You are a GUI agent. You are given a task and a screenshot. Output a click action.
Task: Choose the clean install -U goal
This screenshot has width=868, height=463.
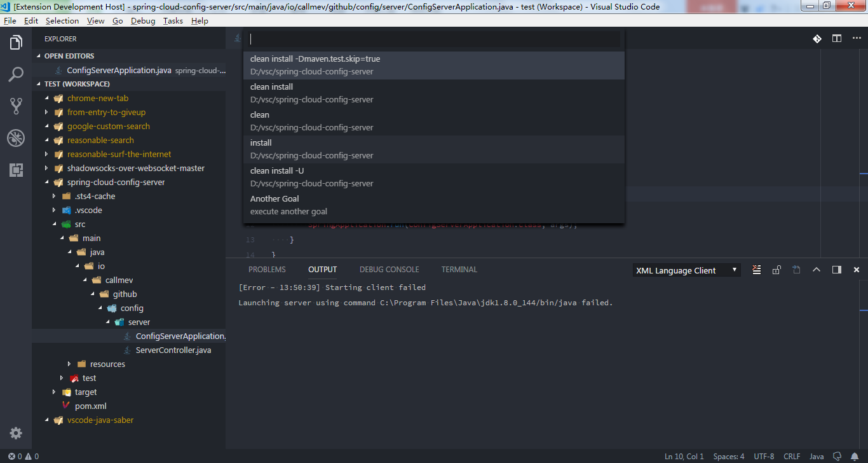click(434, 177)
